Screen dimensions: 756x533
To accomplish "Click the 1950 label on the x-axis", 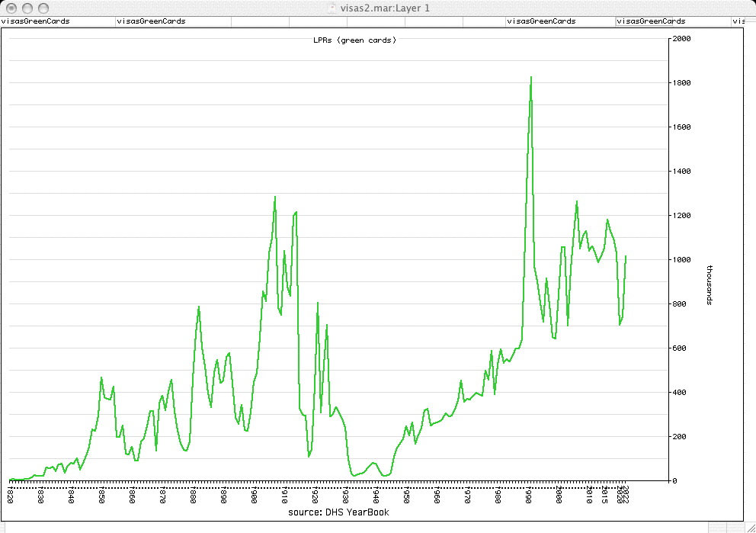I will 407,496.
